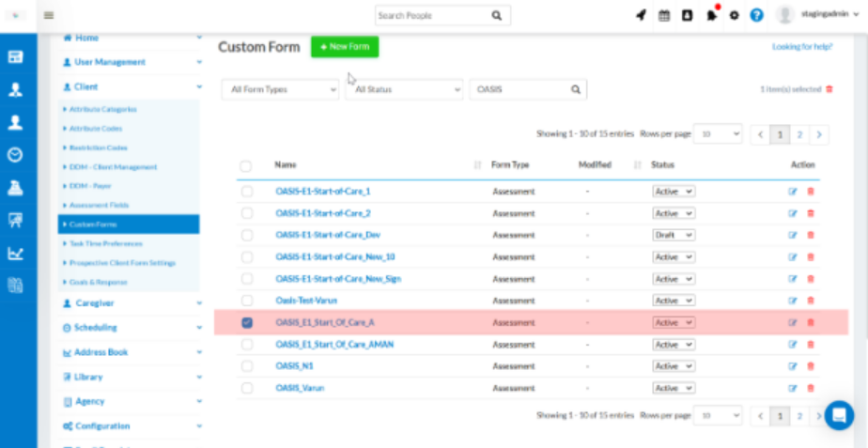Click the rocket icon in top bar
The width and height of the screenshot is (868, 448).
pos(642,16)
